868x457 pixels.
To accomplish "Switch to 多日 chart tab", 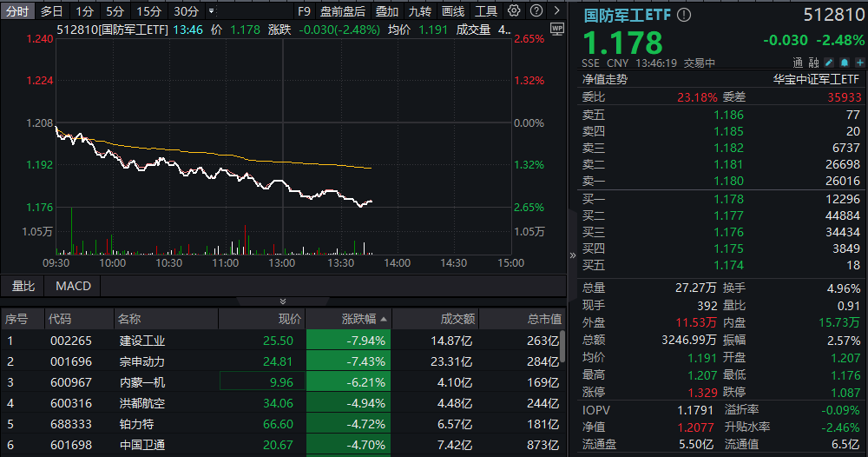I will coord(51,11).
